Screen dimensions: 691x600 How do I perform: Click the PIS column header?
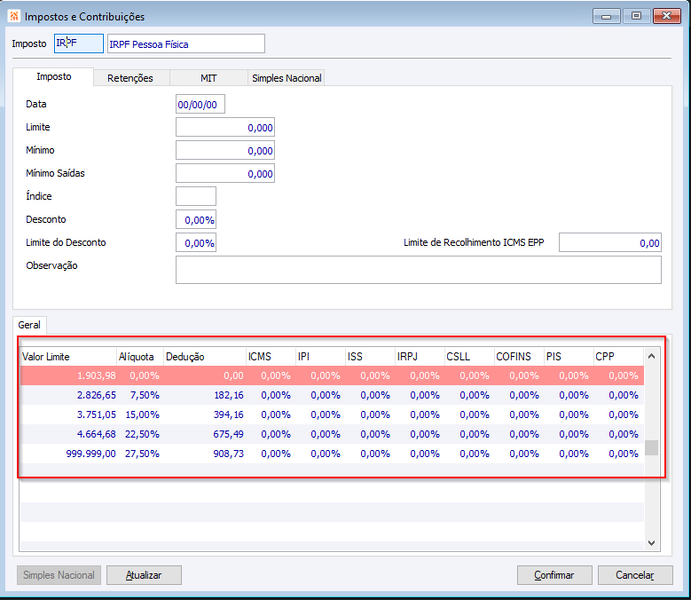(x=568, y=356)
